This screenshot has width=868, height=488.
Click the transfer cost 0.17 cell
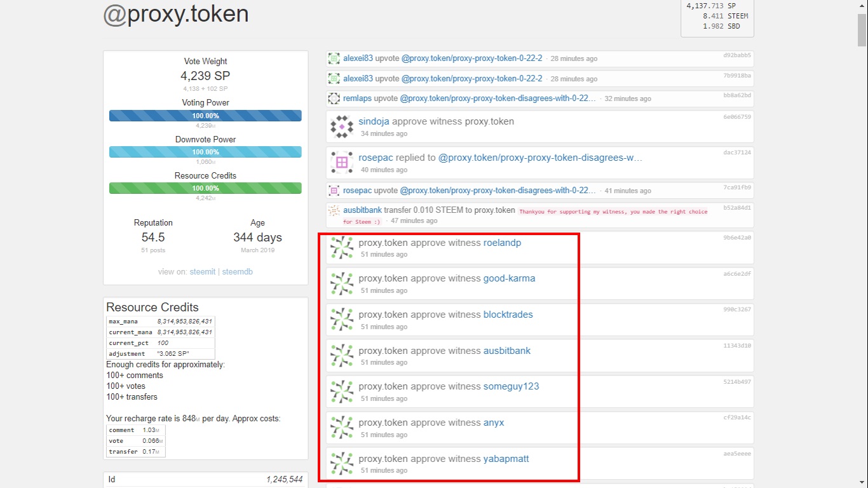click(153, 452)
